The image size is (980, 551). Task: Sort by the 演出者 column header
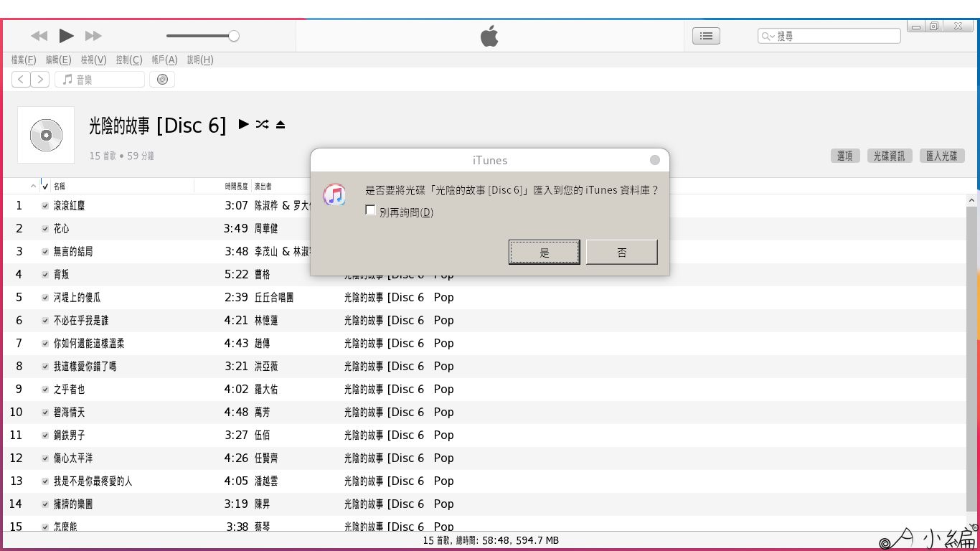click(x=263, y=187)
